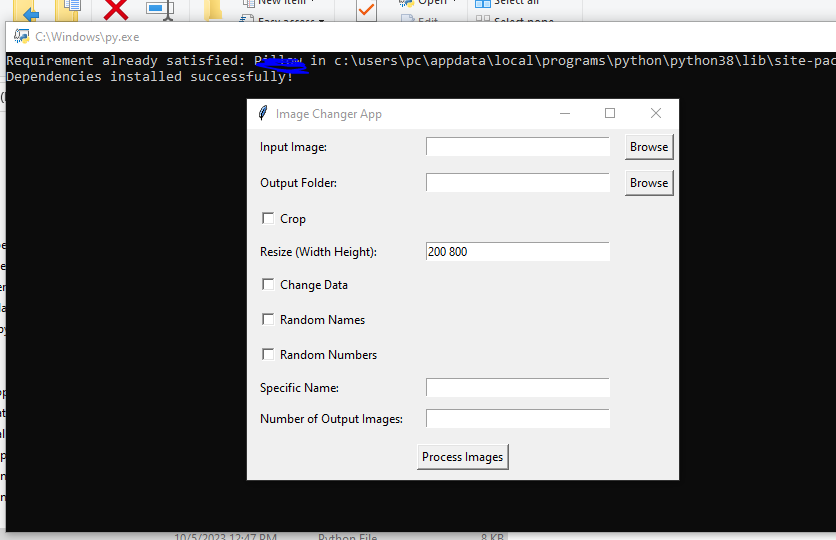
Task: Click the Rename icon in Explorer ribbon
Action: point(159,10)
